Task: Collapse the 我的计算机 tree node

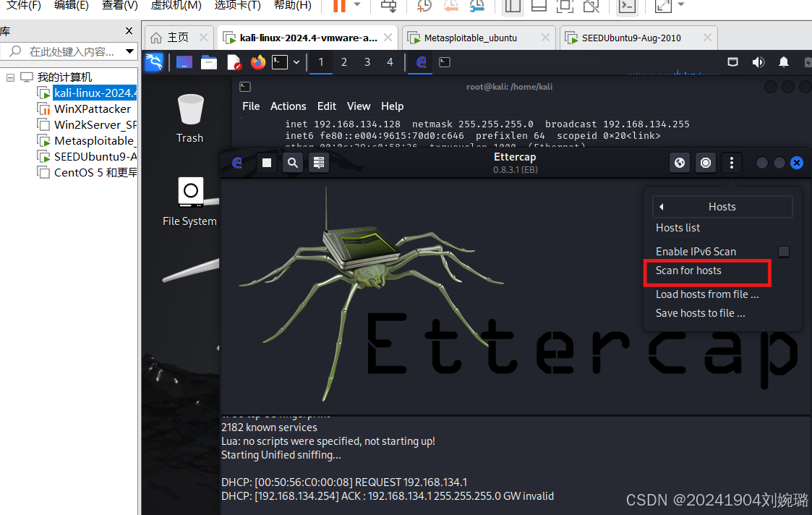Action: [10, 77]
